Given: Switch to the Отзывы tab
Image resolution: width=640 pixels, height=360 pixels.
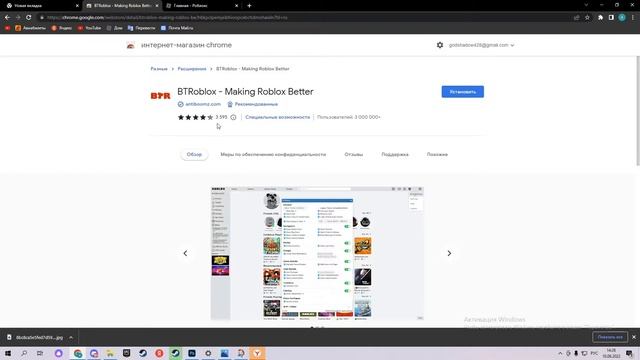Looking at the screenshot, I should click(x=353, y=154).
